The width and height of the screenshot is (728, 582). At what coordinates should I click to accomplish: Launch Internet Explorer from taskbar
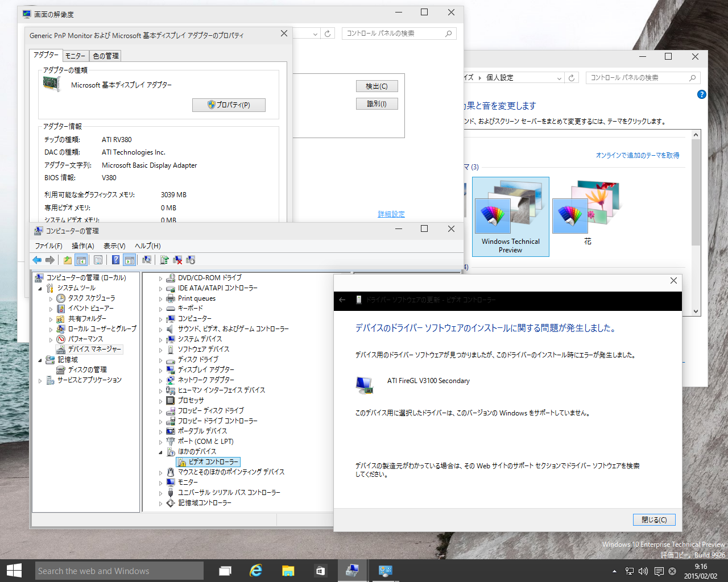257,571
